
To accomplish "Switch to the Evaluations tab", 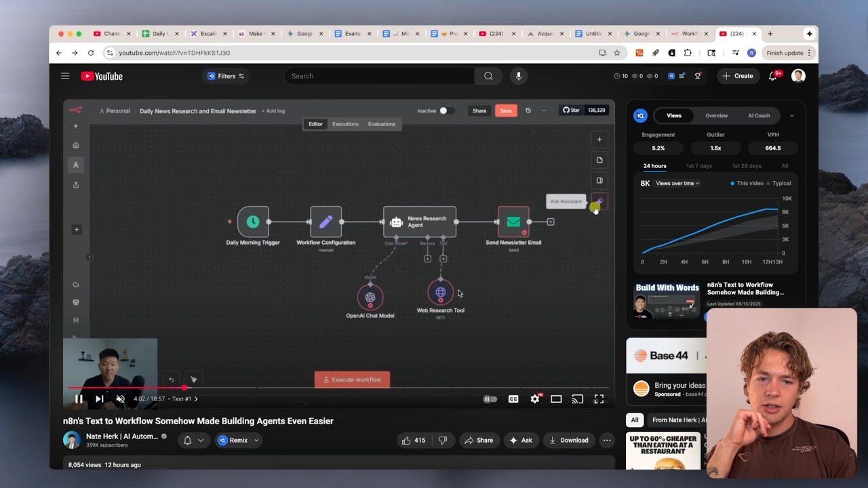I will 382,124.
